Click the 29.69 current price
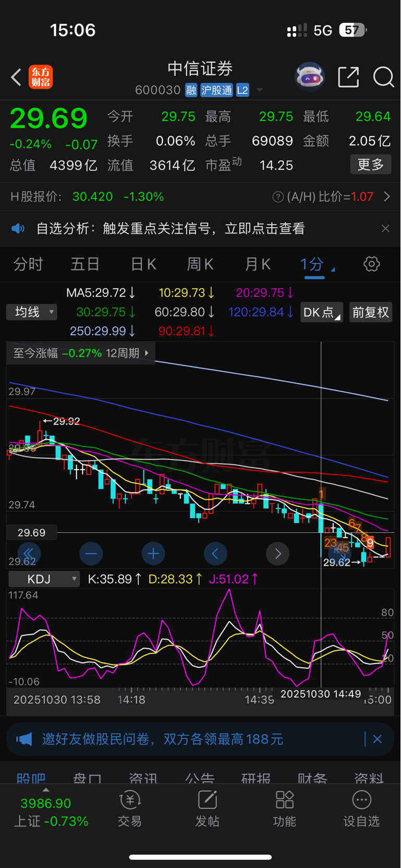 click(48, 118)
